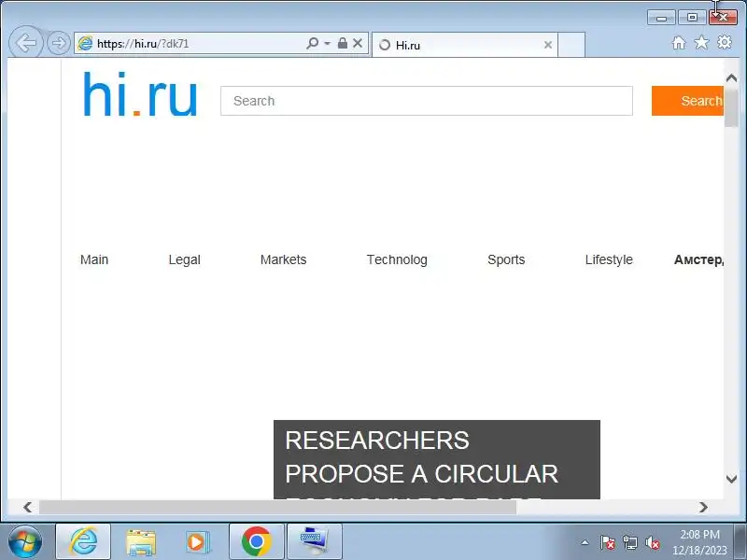Click the address bar URL https://hi.ru/?dk71

click(x=143, y=44)
